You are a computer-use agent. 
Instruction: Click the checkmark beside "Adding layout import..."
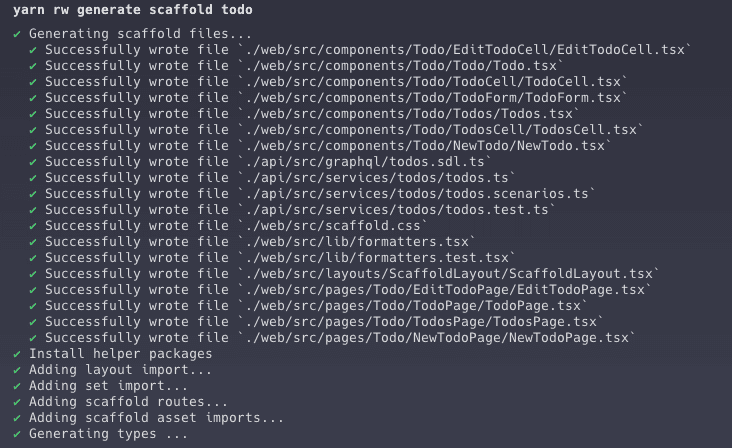[x=17, y=370]
